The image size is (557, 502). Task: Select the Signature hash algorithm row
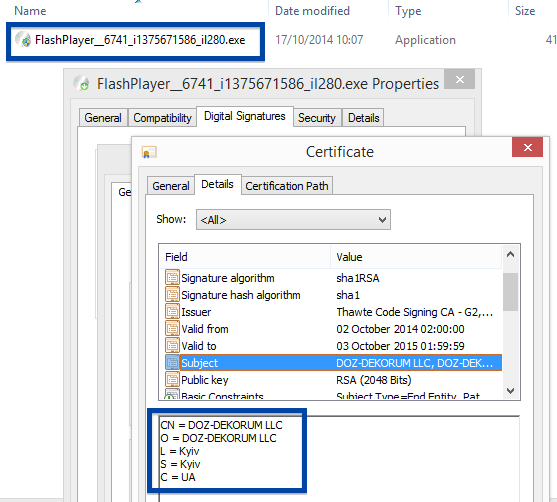coord(333,295)
